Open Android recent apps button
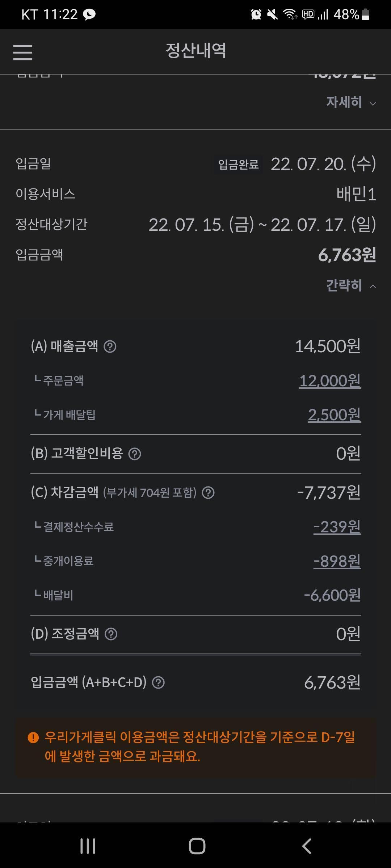The image size is (391, 868). (x=88, y=846)
